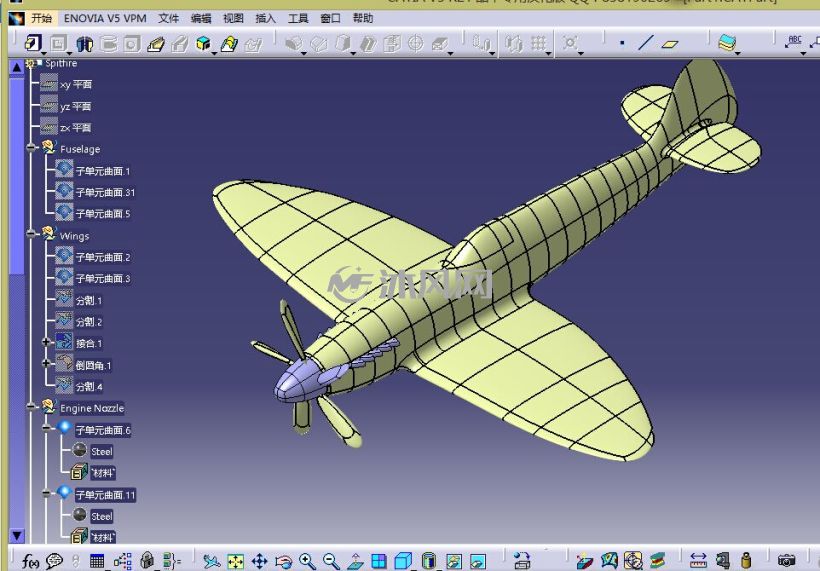The width and height of the screenshot is (820, 571).
Task: Select the Pad tool icon
Action: (33, 43)
